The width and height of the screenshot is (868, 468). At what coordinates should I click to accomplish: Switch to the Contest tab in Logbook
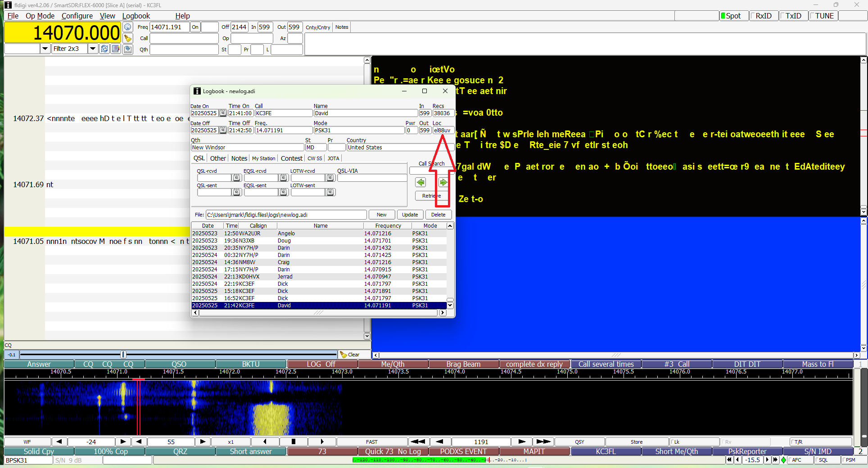(x=292, y=158)
